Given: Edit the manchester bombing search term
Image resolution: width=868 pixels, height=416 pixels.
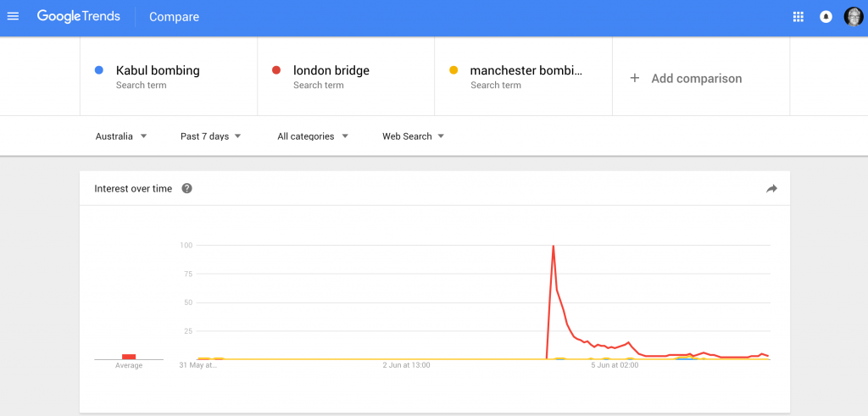Looking at the screenshot, I should 526,71.
